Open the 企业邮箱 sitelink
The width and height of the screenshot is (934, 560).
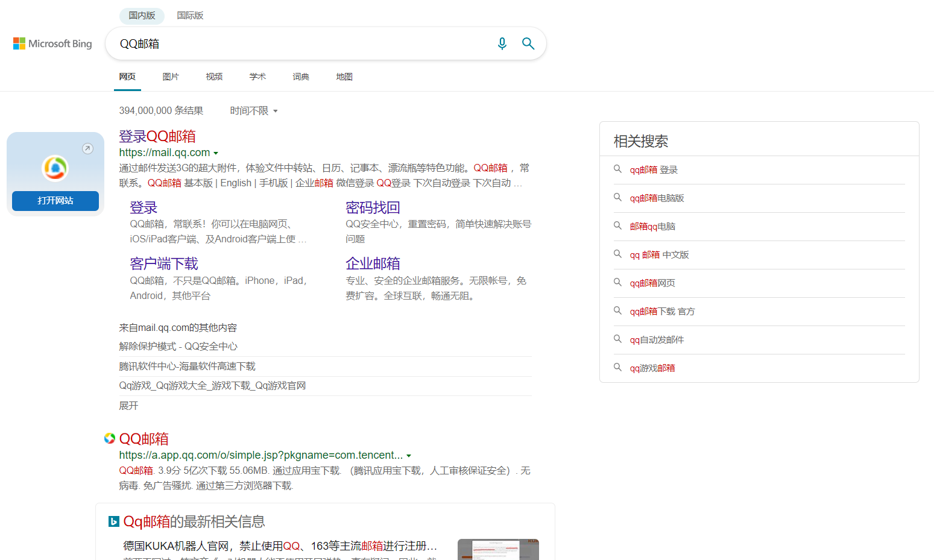(373, 264)
